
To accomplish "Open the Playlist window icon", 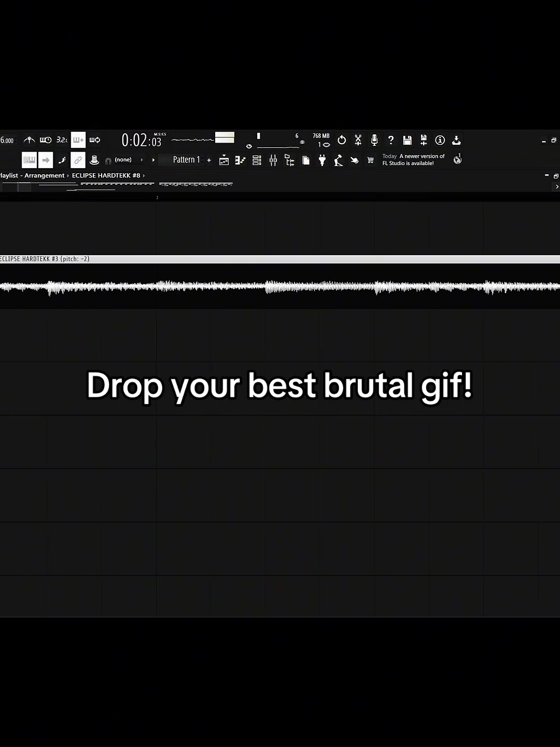I will 224,160.
